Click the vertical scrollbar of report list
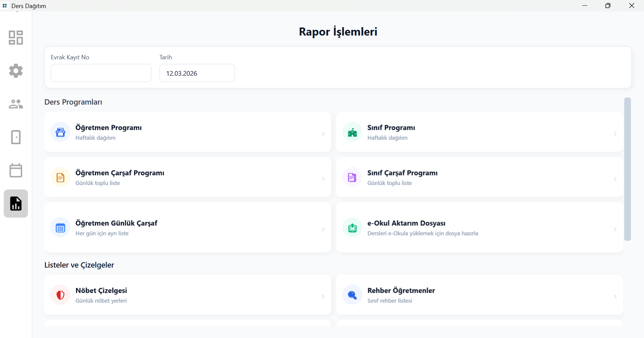The height and width of the screenshot is (338, 644). [627, 169]
